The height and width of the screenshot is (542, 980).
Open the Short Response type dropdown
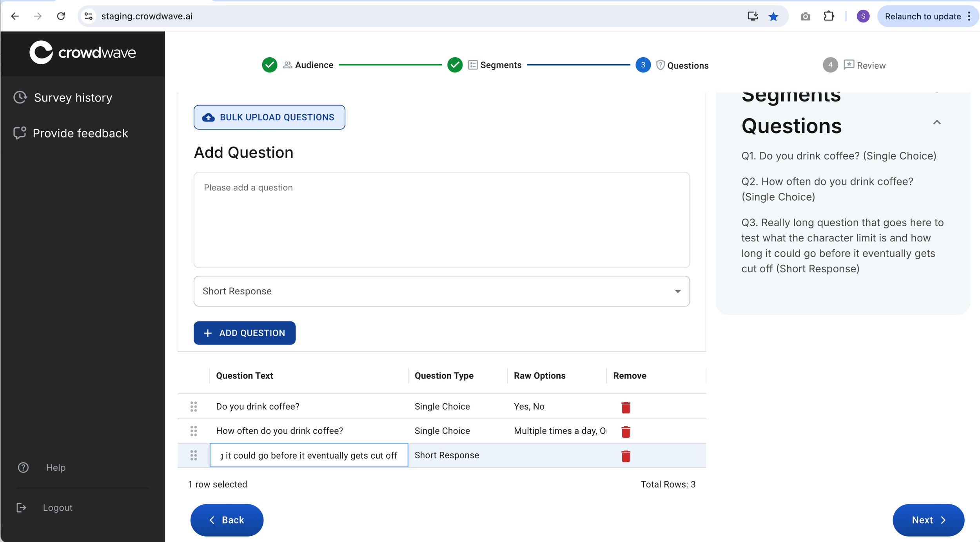pos(441,291)
